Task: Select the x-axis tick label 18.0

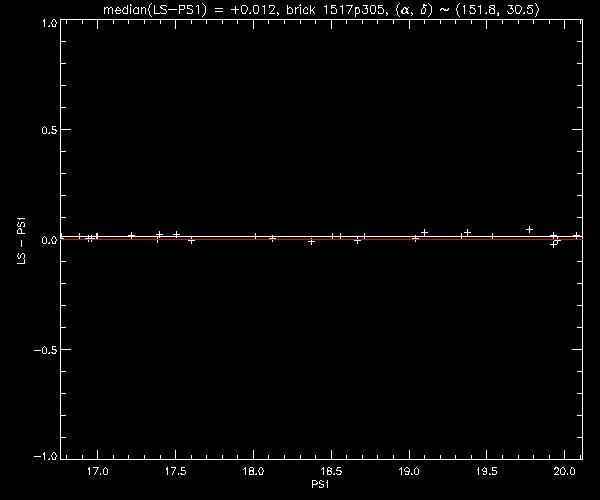Action: [253, 471]
